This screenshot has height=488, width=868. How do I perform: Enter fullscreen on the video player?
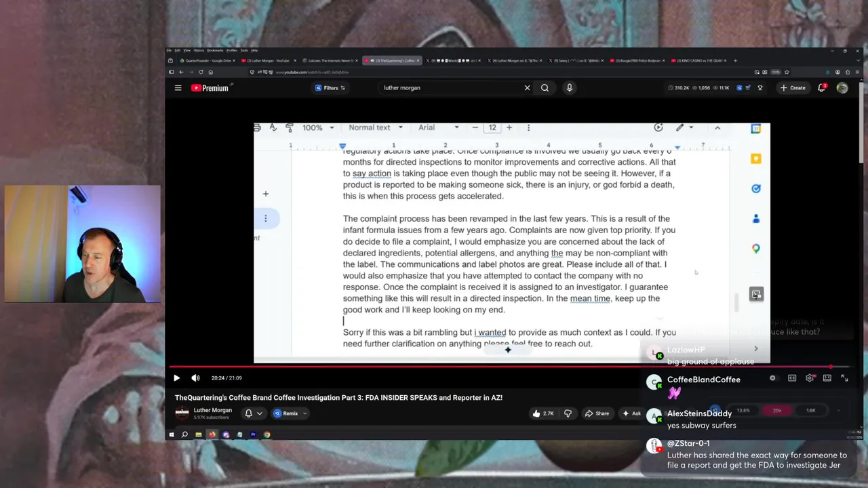(845, 378)
